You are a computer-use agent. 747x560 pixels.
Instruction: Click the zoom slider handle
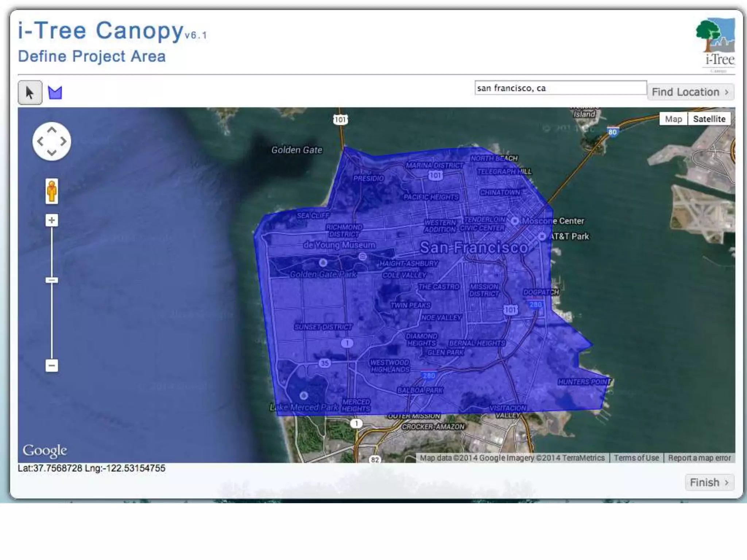click(x=52, y=280)
